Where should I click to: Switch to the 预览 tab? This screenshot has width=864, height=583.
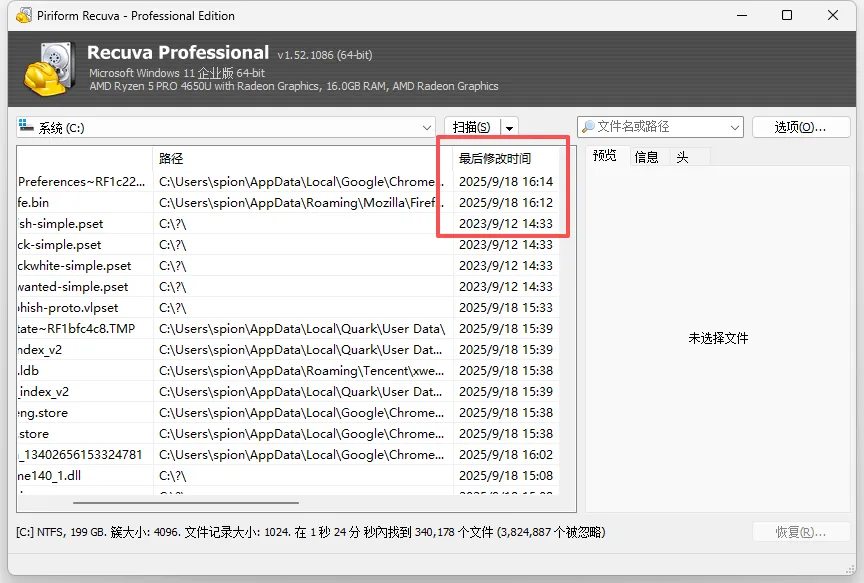(x=604, y=156)
